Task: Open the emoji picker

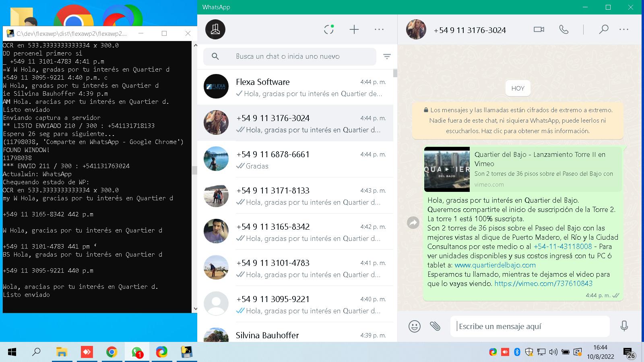Action: pos(415,326)
